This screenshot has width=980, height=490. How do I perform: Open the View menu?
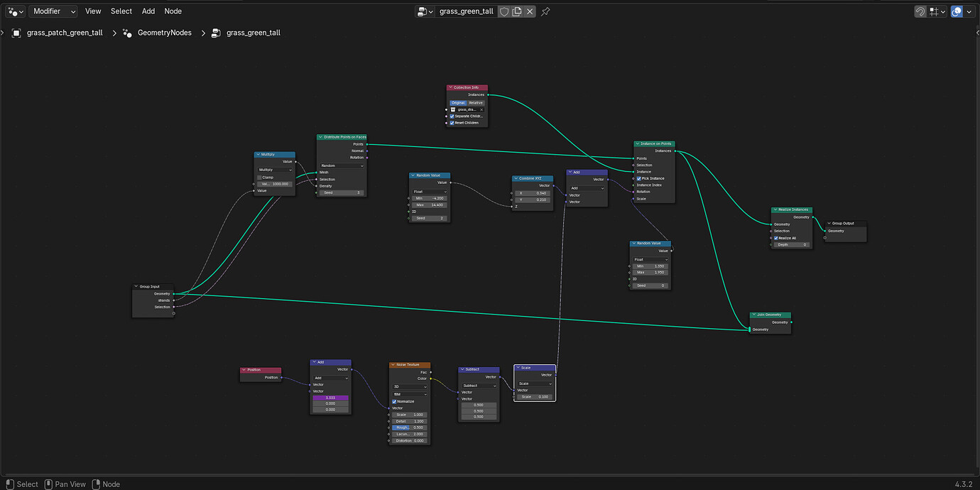[93, 11]
